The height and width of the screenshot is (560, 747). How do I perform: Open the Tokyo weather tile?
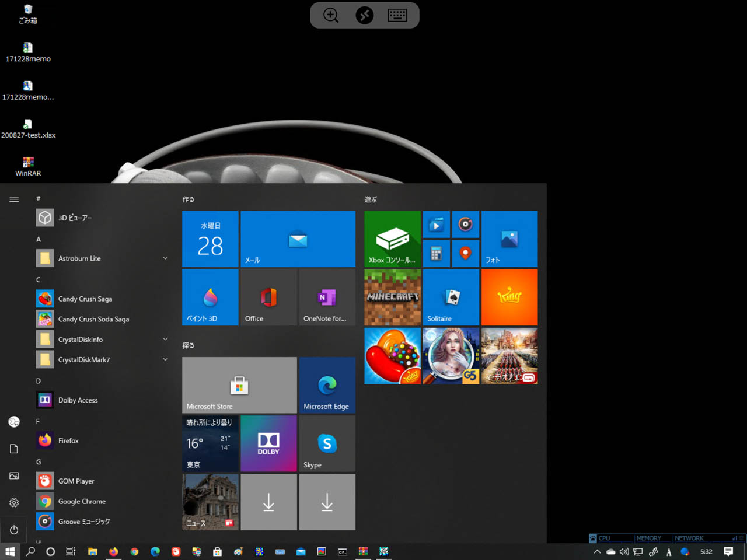[210, 443]
